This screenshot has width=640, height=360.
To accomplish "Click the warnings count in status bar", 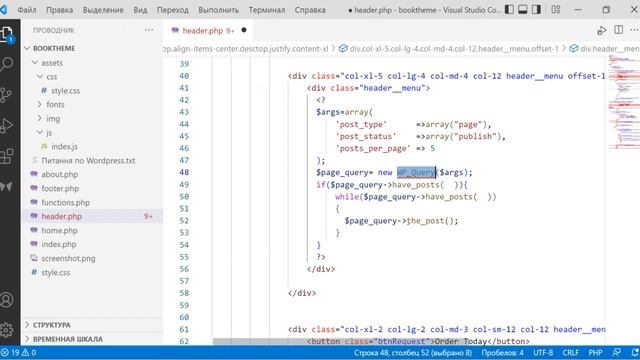I will (29, 353).
